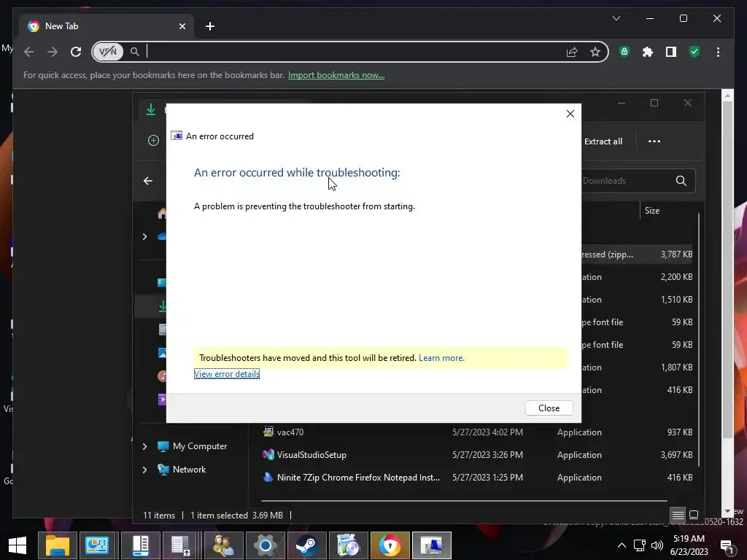Expand the OneDrive tree node
Image resolution: width=747 pixels, height=560 pixels.
click(x=145, y=237)
